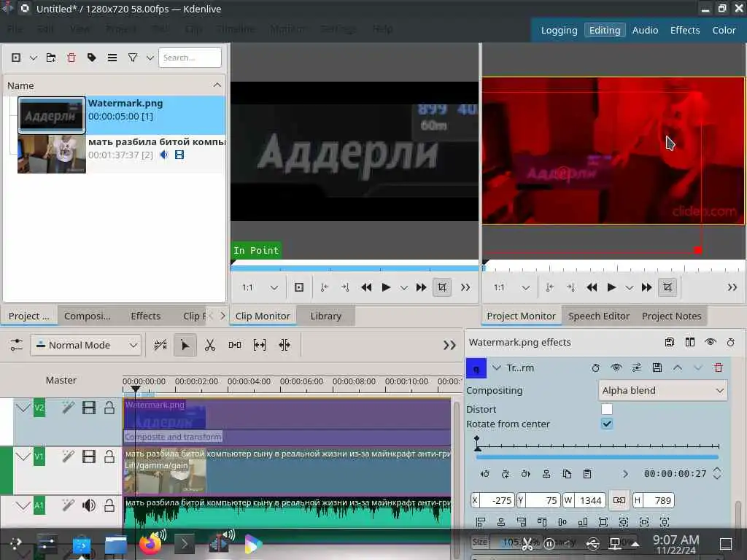Activate the Selection arrow tool in timeline
Screen dimensions: 747x560
(x=185, y=345)
